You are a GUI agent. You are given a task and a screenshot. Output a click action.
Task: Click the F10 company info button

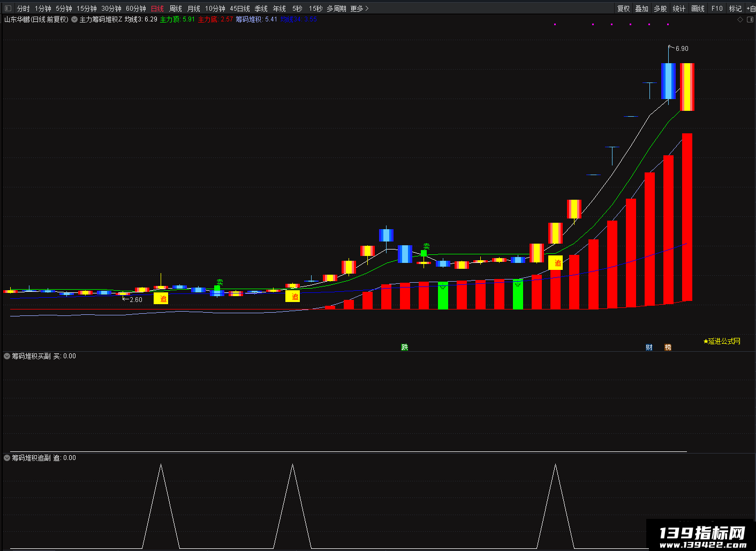(717, 9)
